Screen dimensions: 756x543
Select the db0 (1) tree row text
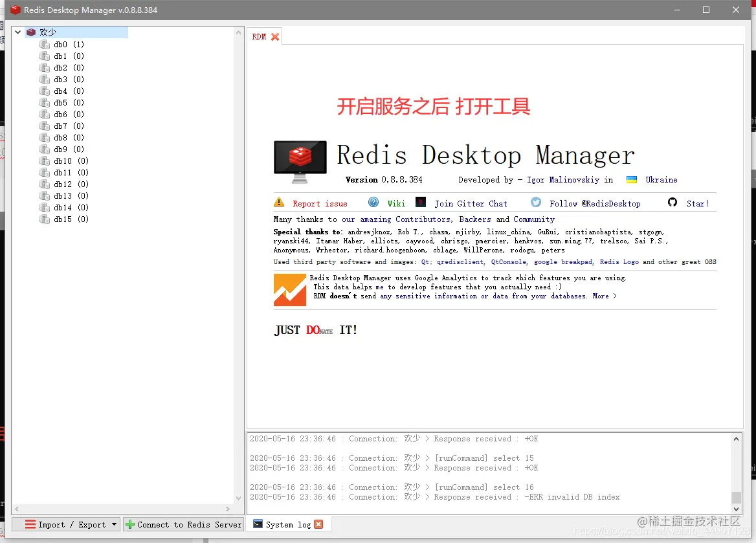click(69, 45)
